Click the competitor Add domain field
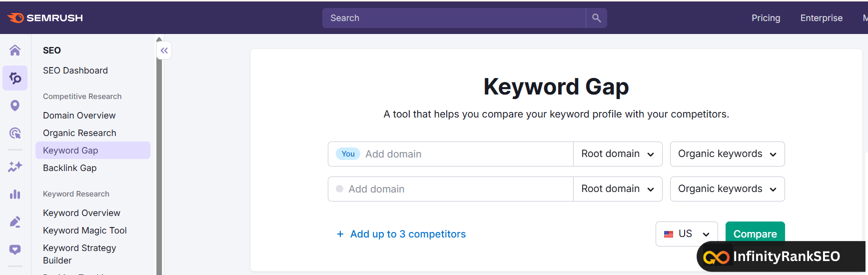The width and height of the screenshot is (868, 275). pos(450,189)
